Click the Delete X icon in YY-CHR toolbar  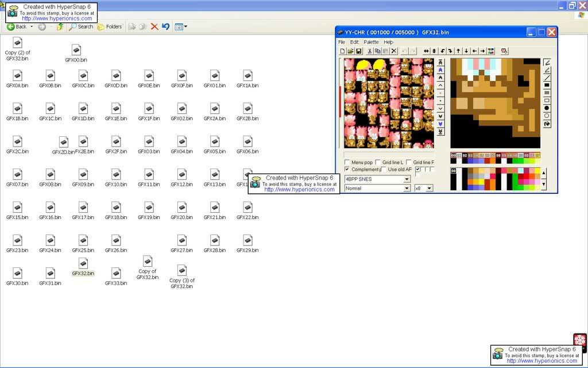(394, 51)
